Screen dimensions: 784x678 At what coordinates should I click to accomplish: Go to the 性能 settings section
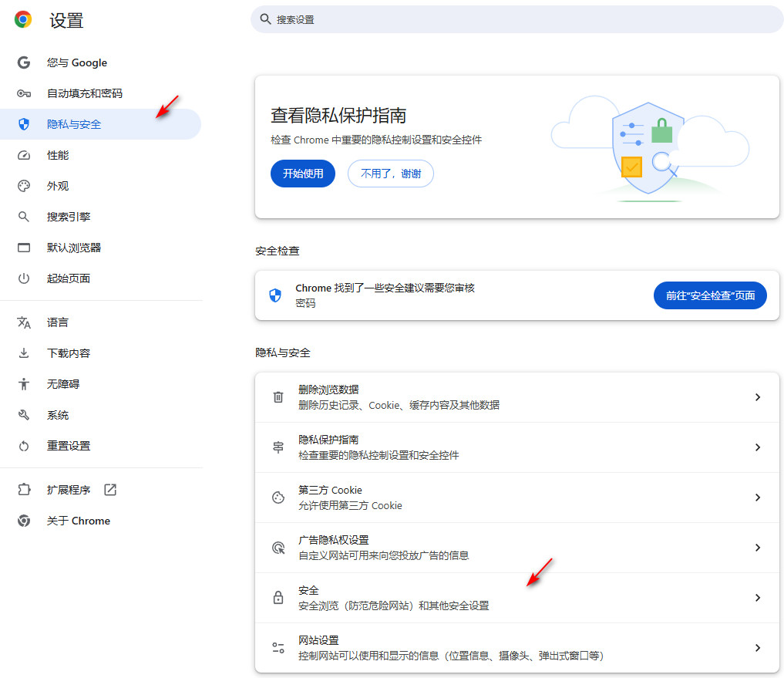pos(100,155)
